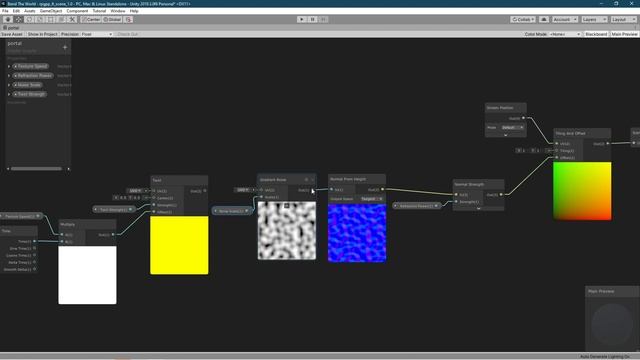Viewport: 640px width, 360px height.
Task: Click the Gradient Noise preview thumbnail
Action: (287, 230)
